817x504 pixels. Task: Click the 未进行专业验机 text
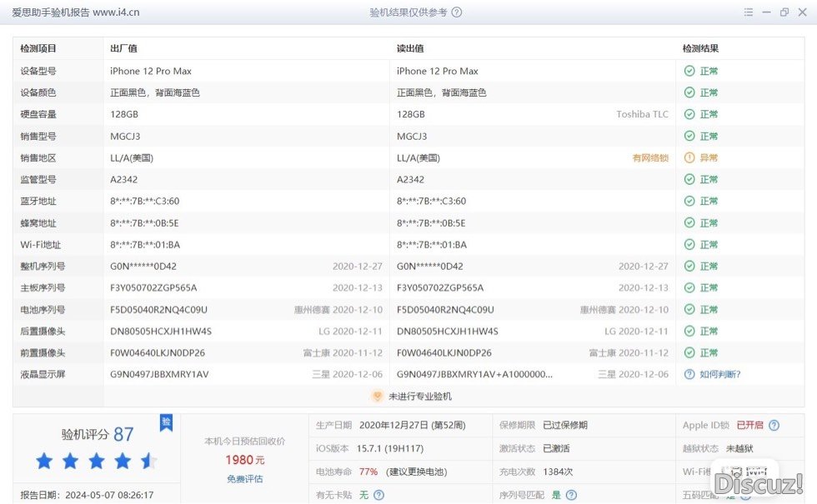[420, 397]
